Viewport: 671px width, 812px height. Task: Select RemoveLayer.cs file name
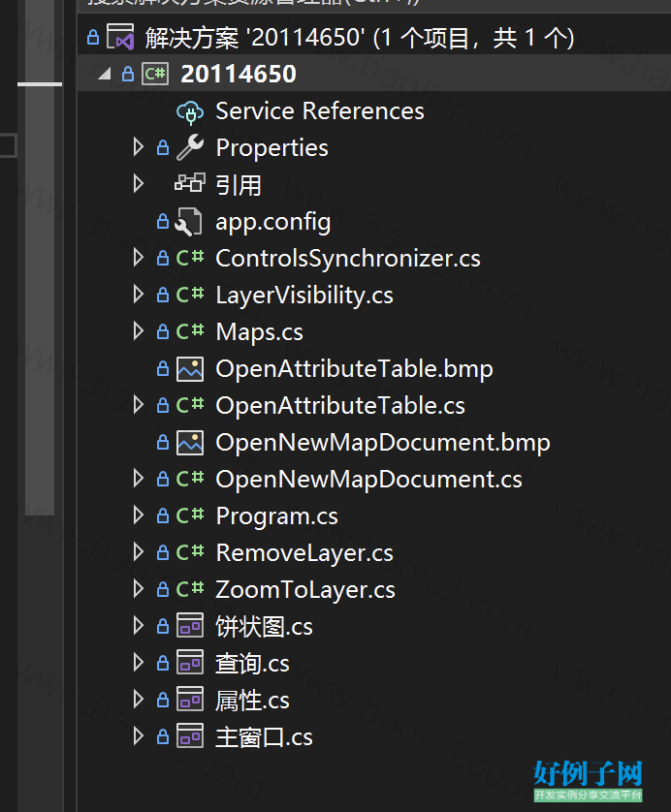[304, 553]
